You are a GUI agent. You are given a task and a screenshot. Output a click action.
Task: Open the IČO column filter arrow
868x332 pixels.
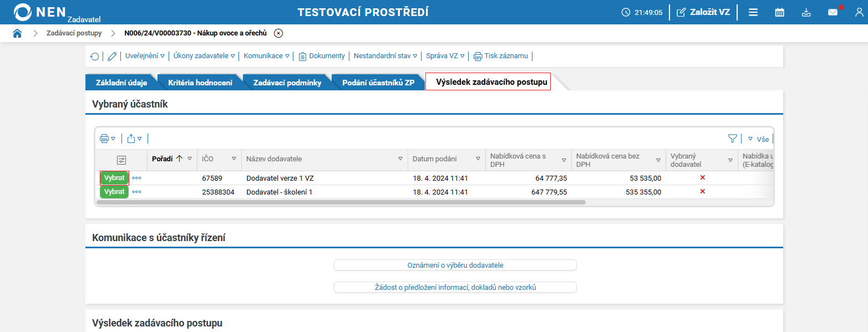point(234,159)
